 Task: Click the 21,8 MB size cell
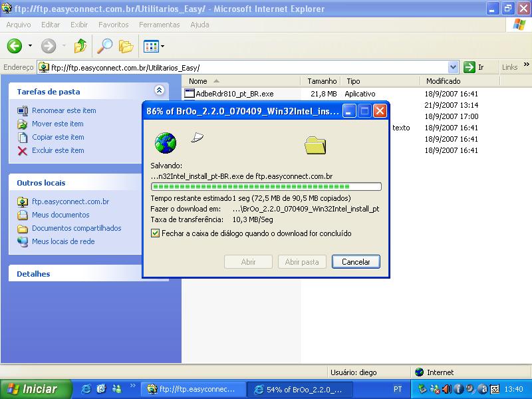pos(323,94)
